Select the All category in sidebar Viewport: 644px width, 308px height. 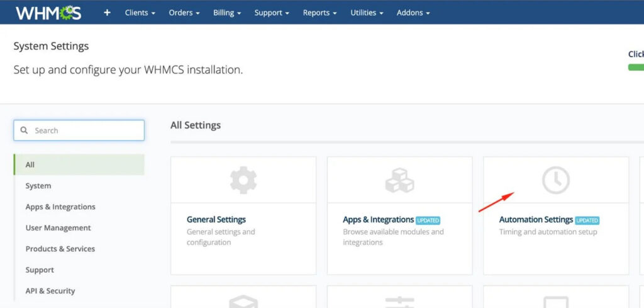30,165
